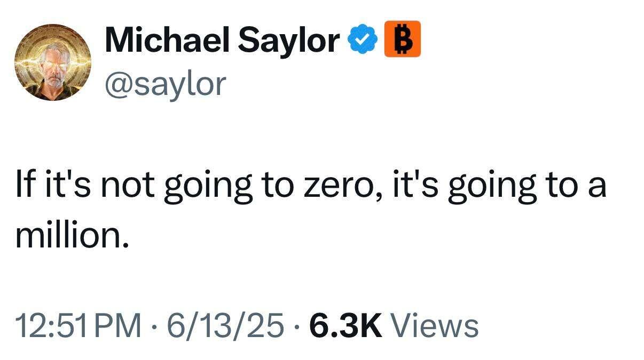This screenshot has width=644, height=360.
Task: Click the "PM" text in timestamp
Action: pos(119,325)
